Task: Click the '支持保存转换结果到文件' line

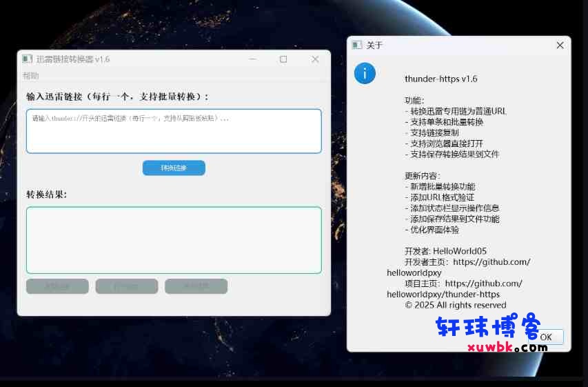Action: click(x=452, y=155)
